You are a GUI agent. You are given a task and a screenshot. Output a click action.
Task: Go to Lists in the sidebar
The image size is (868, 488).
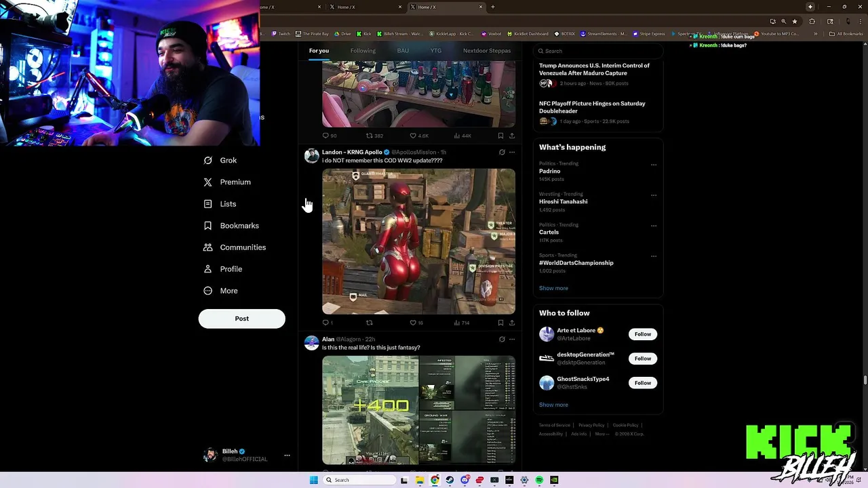(x=220, y=204)
